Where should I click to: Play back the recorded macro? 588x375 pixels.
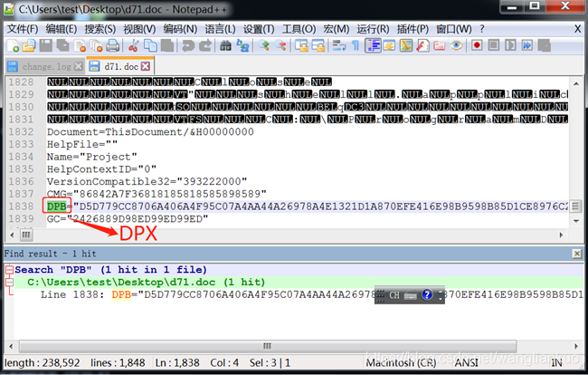[x=510, y=46]
